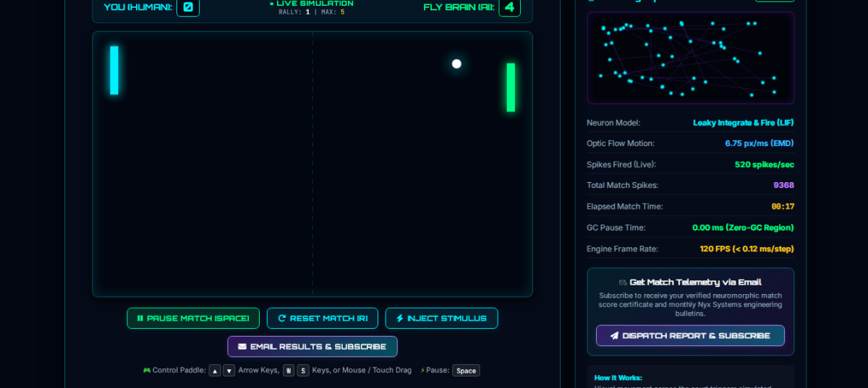
Task: Click the How It Works heading
Action: pyautogui.click(x=618, y=378)
